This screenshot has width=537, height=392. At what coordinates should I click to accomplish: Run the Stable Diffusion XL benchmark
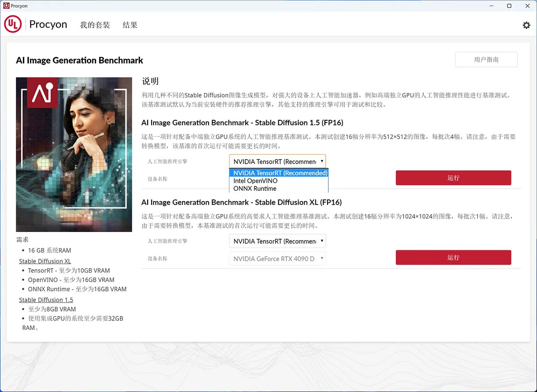pos(453,257)
